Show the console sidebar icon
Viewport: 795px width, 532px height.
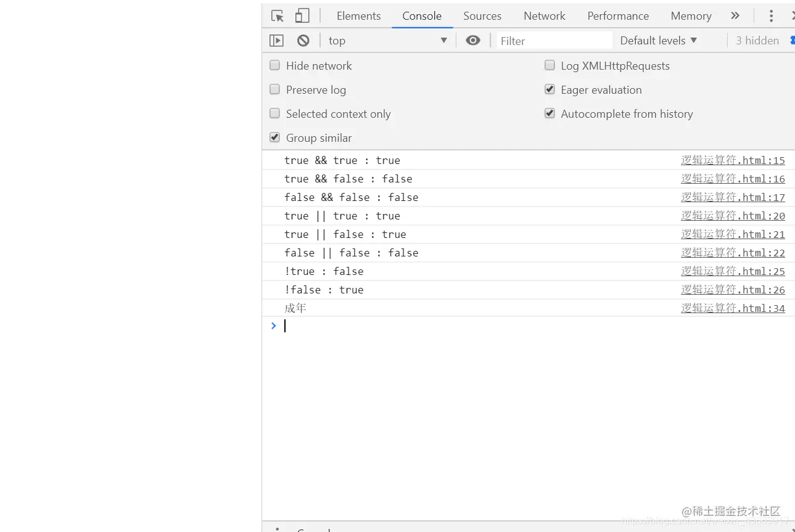[x=276, y=41]
